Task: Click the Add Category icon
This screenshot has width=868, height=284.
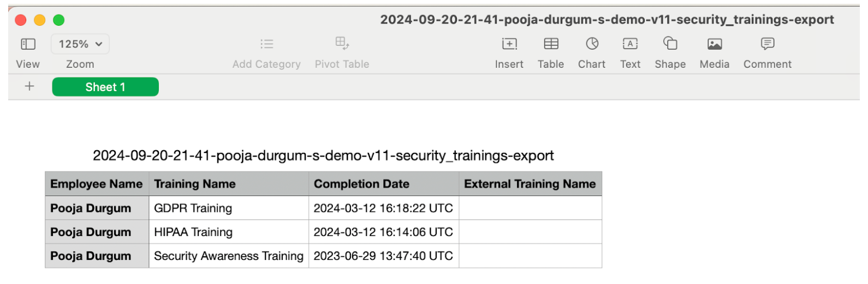Action: (266, 44)
